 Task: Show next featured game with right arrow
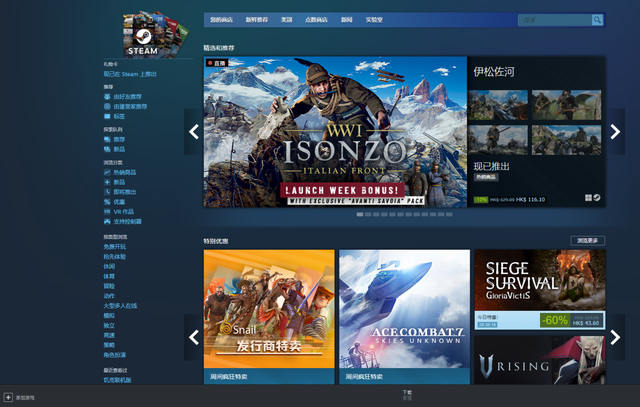616,132
